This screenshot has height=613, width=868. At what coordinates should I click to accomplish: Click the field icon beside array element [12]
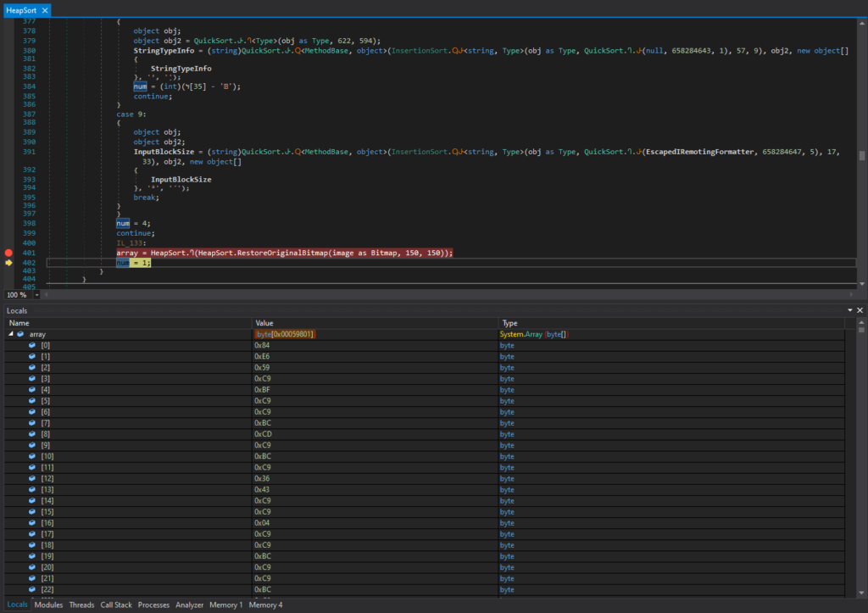(32, 479)
